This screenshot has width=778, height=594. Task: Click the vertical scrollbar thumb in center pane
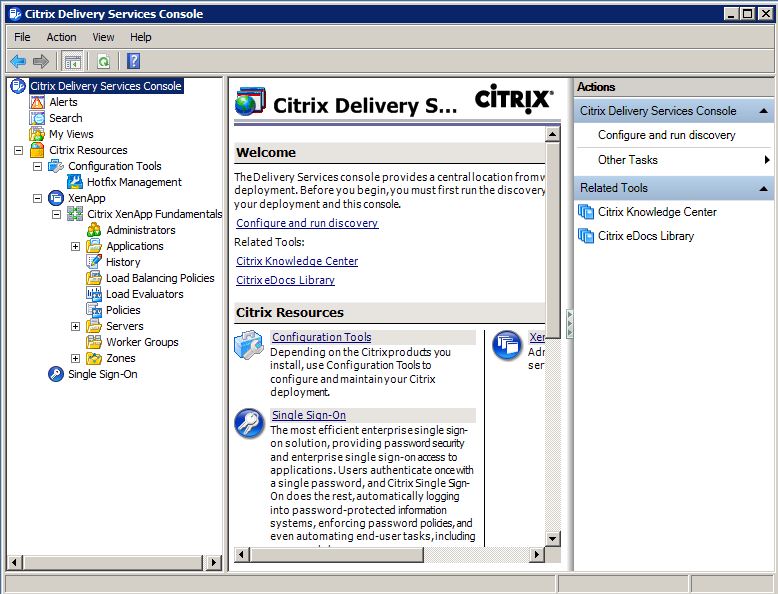(552, 240)
